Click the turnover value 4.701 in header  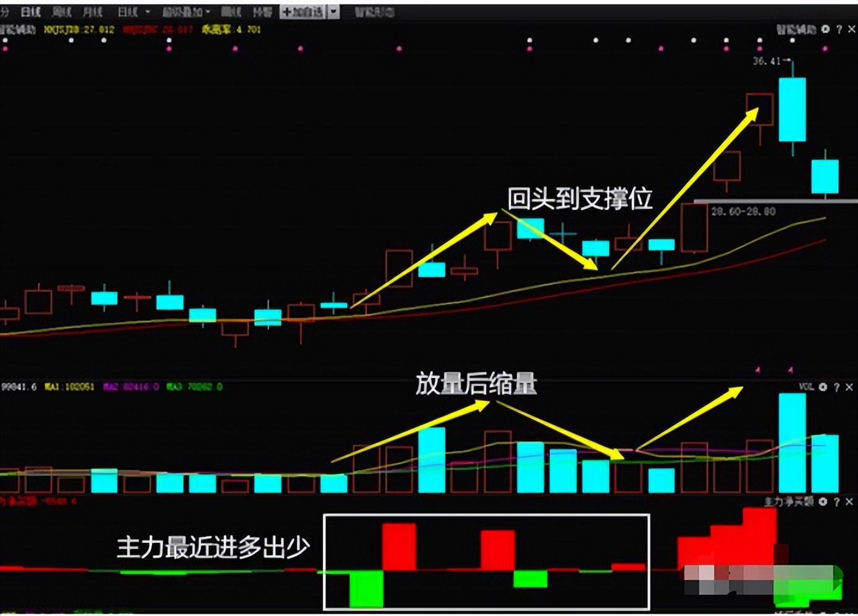[247, 29]
